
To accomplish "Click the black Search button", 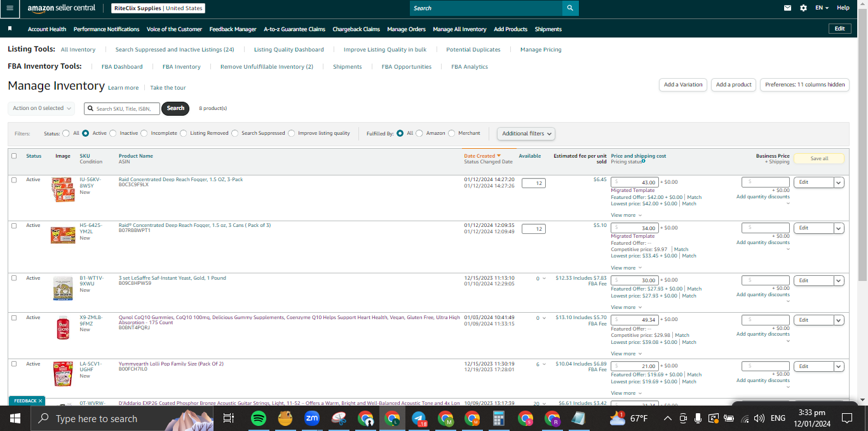I will [x=175, y=108].
